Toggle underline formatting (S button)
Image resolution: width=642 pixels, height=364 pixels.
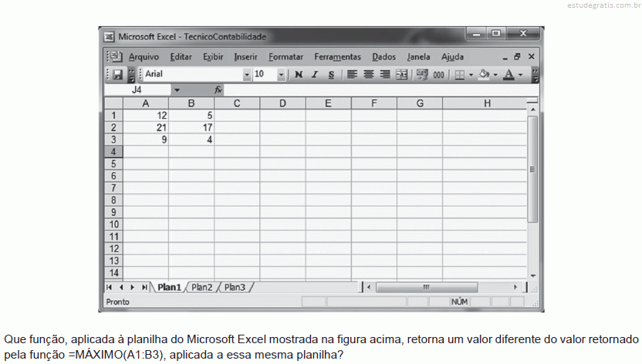pyautogui.click(x=331, y=75)
